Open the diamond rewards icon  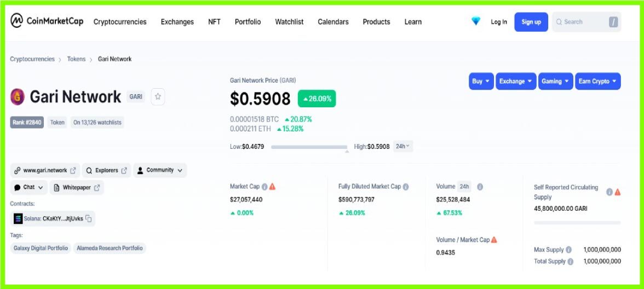point(475,21)
